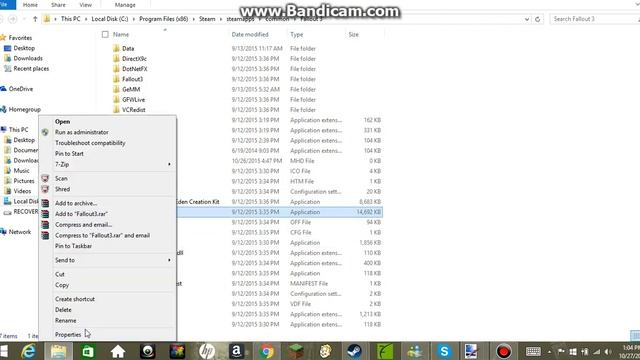Open Internet Explorer from the taskbar
This screenshot has width=640, height=360.
pyautogui.click(x=29, y=351)
